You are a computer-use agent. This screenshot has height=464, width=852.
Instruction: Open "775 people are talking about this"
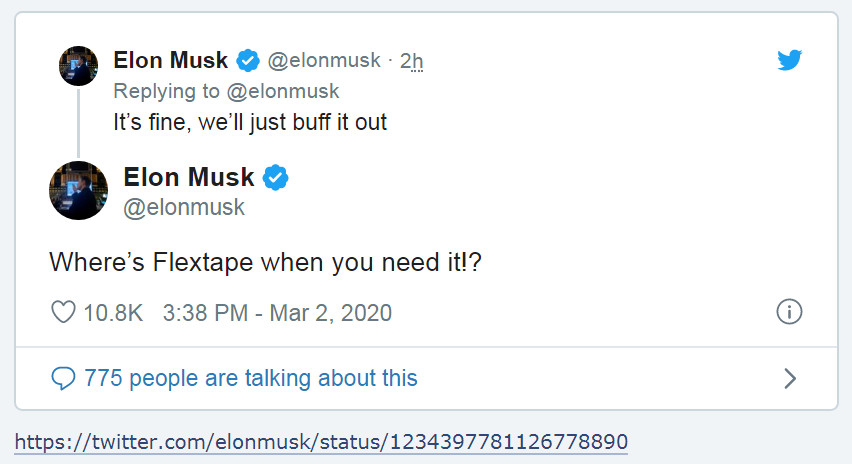pos(250,378)
